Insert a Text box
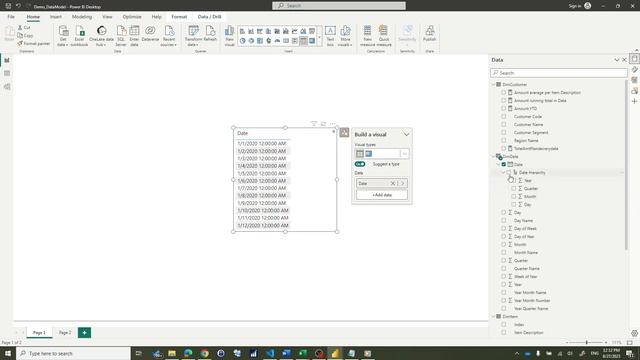 click(x=330, y=36)
